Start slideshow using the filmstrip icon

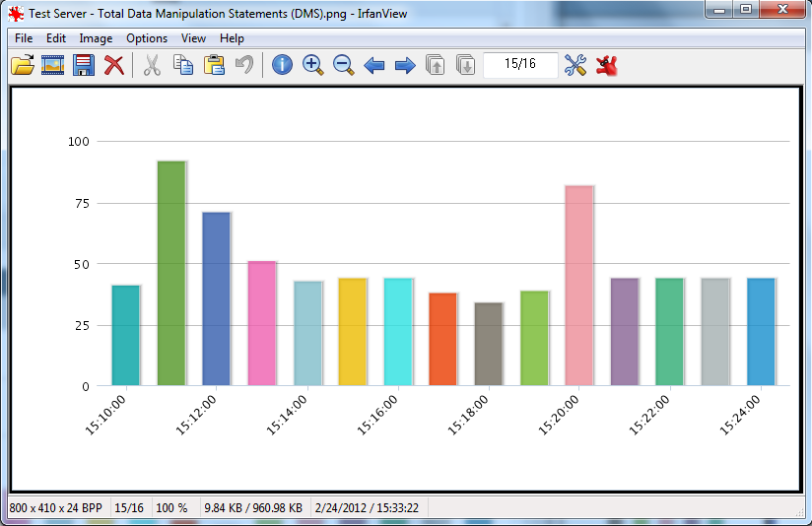pyautogui.click(x=53, y=65)
